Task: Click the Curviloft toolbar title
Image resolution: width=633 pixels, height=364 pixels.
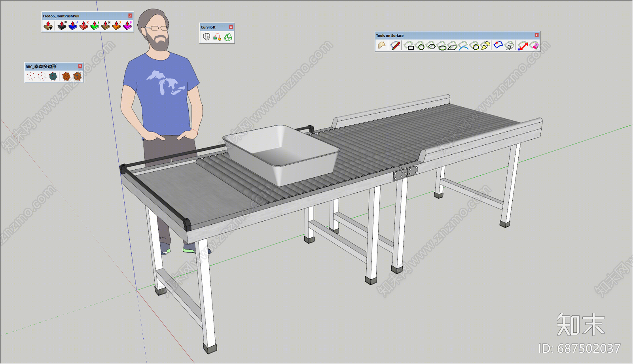Action: (x=208, y=27)
